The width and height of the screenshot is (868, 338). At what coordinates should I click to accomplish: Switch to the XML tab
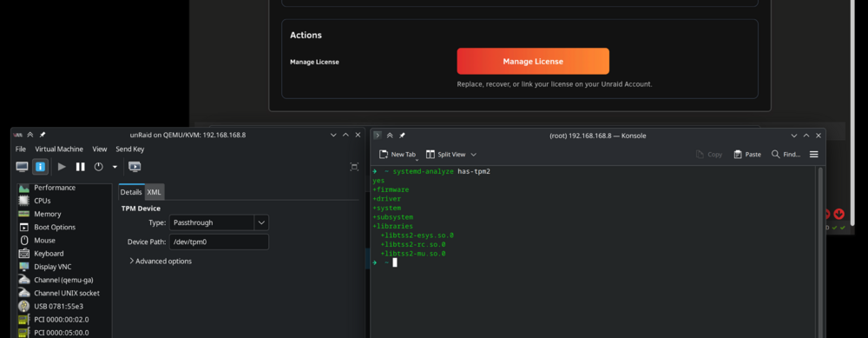tap(155, 192)
